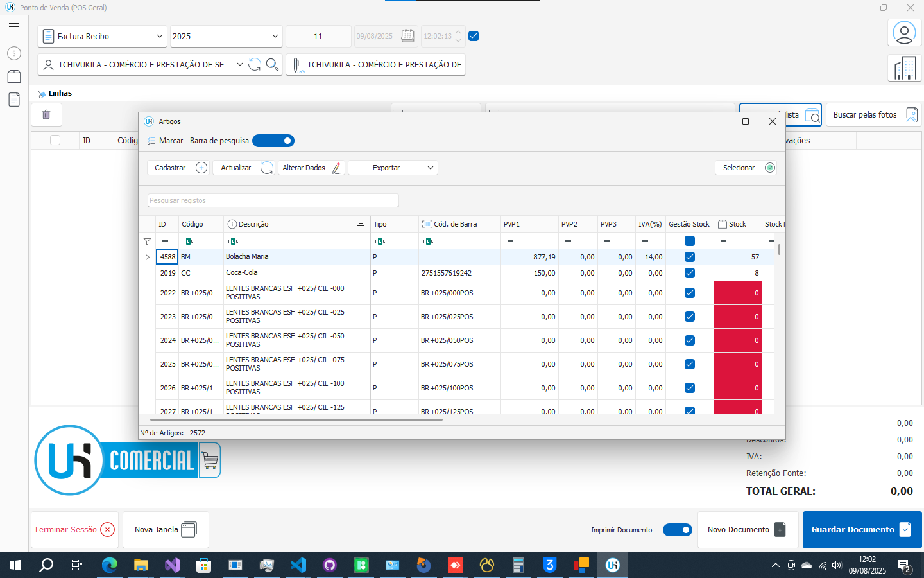Open the company building icon
Image resolution: width=924 pixels, height=578 pixels.
pos(904,68)
